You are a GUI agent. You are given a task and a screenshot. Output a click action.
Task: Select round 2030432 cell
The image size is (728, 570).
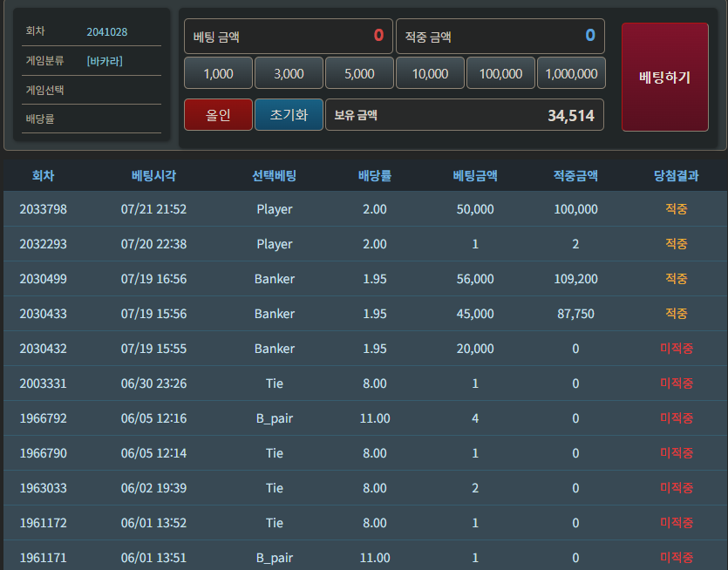44,348
